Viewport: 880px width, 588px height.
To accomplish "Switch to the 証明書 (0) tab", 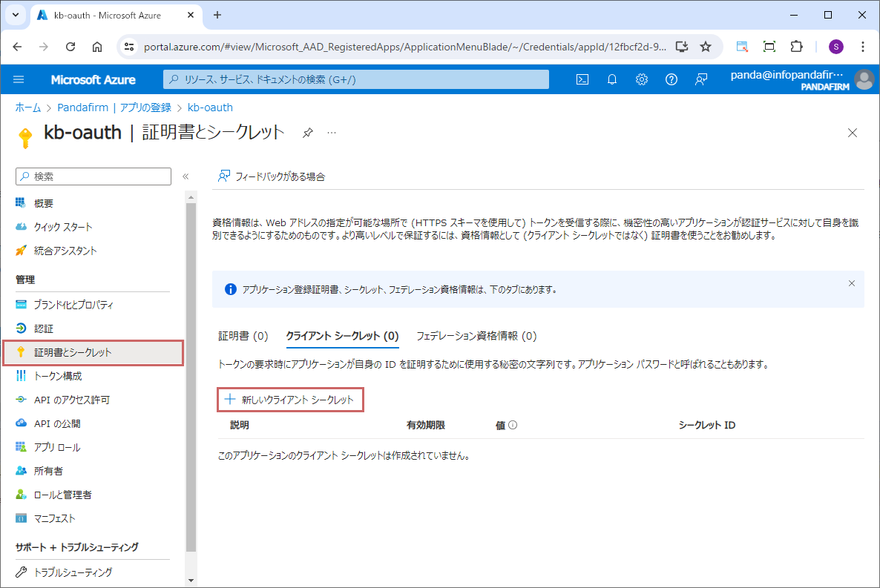I will point(243,336).
